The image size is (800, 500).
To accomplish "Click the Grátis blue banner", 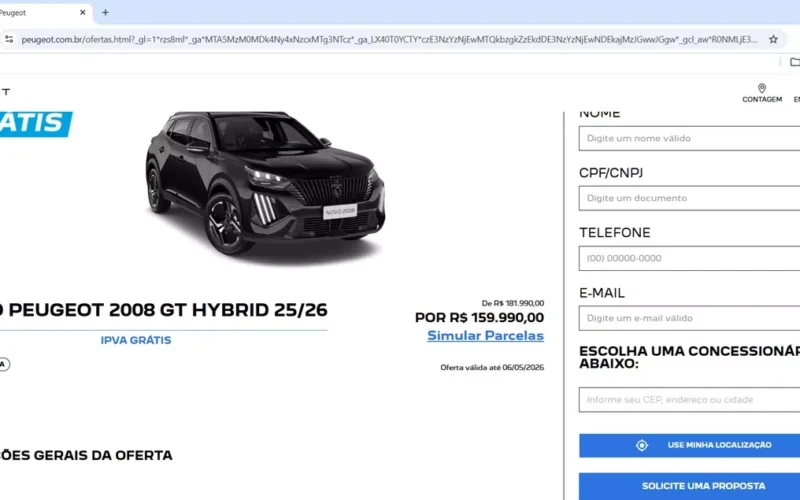I will coord(36,124).
